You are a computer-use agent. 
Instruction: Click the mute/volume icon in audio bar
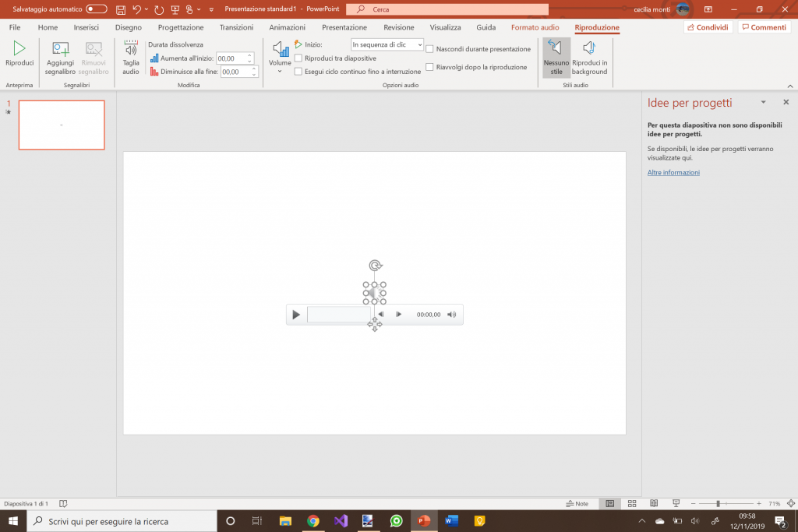pos(451,315)
